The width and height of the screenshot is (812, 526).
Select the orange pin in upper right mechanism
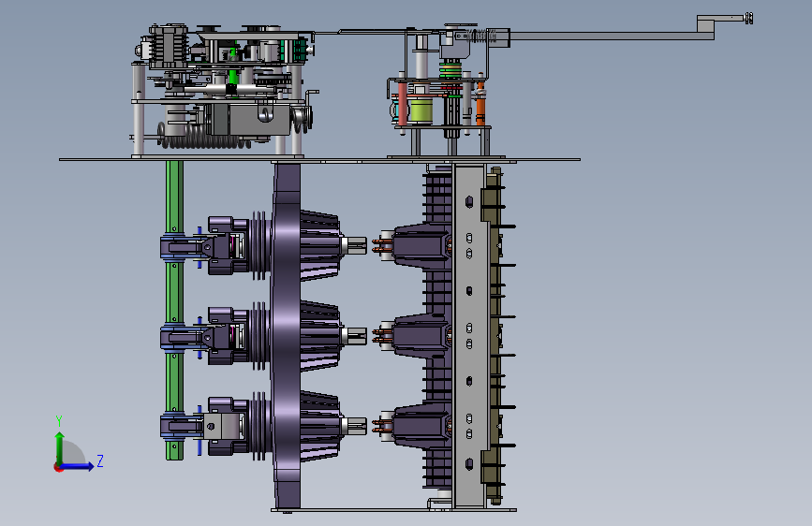click(480, 105)
